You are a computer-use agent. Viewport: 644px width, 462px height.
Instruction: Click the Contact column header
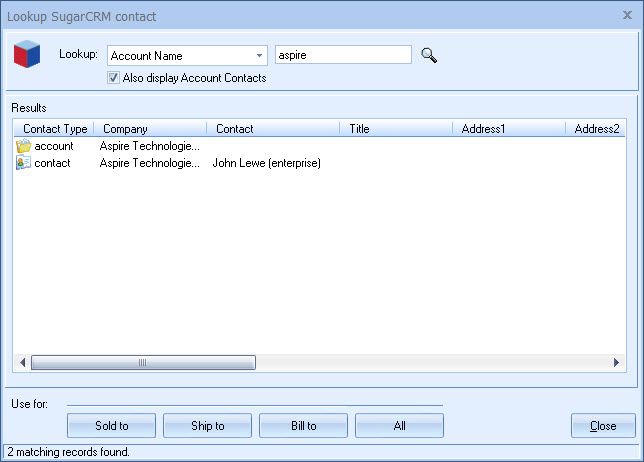[272, 129]
